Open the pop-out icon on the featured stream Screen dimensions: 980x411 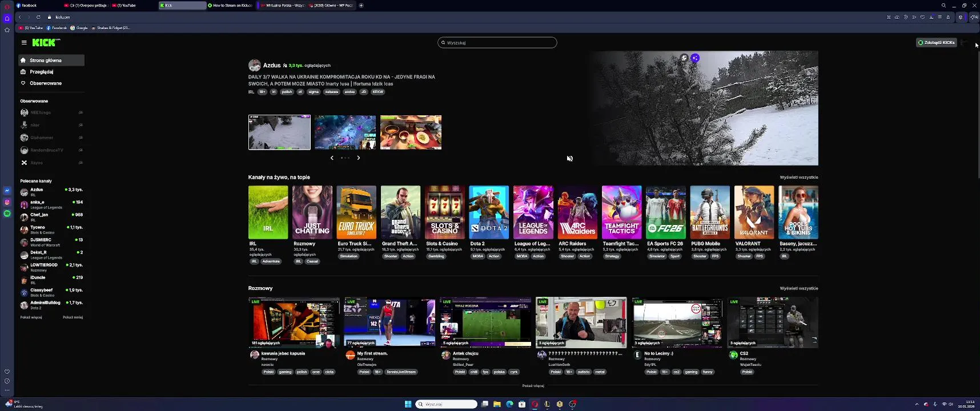coord(684,58)
